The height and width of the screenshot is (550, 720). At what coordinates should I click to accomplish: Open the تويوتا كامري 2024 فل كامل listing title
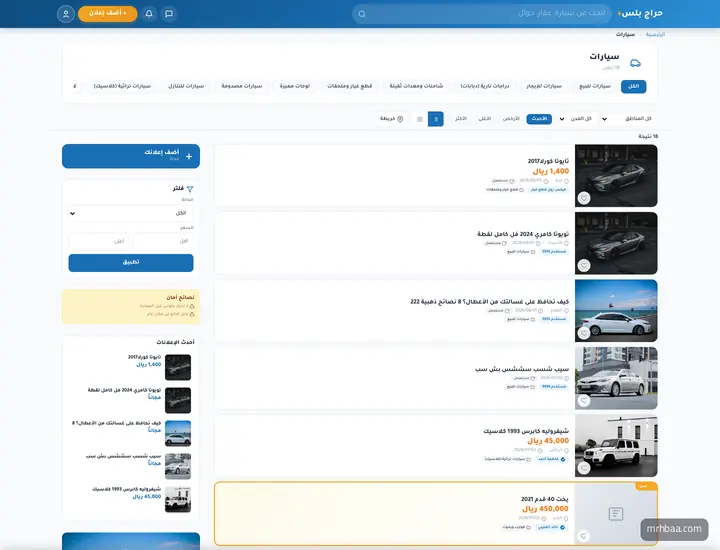[523, 234]
